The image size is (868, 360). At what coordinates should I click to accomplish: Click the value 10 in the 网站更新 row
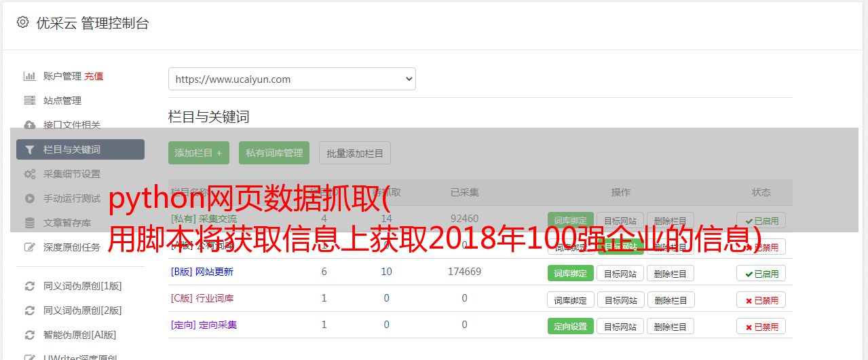point(387,272)
